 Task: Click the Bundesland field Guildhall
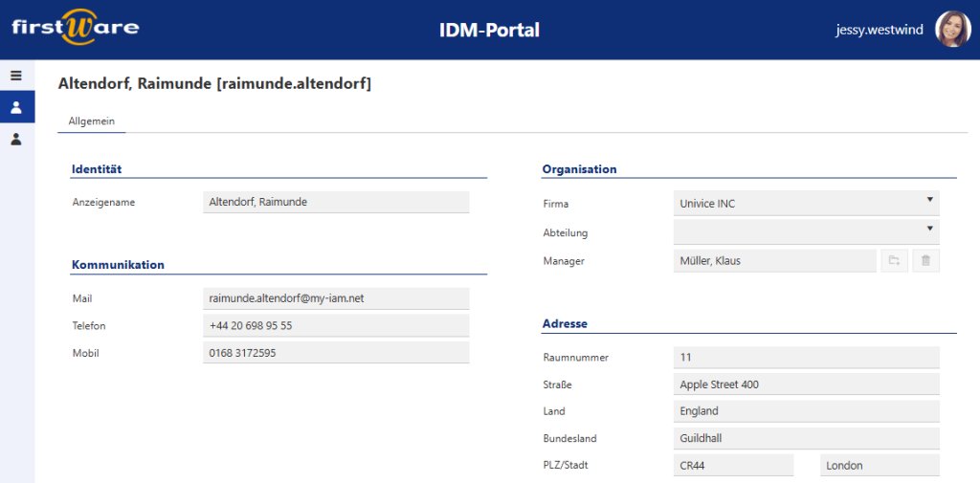(x=806, y=438)
